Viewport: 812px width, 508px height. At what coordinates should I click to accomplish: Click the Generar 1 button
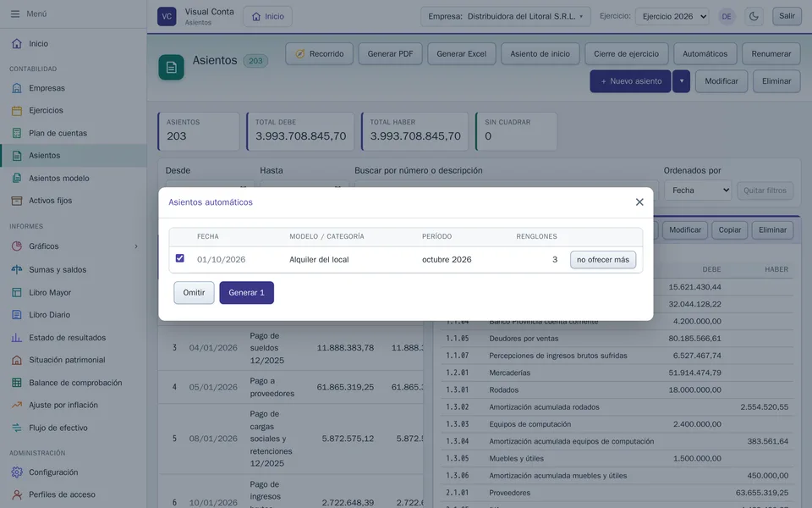click(246, 293)
